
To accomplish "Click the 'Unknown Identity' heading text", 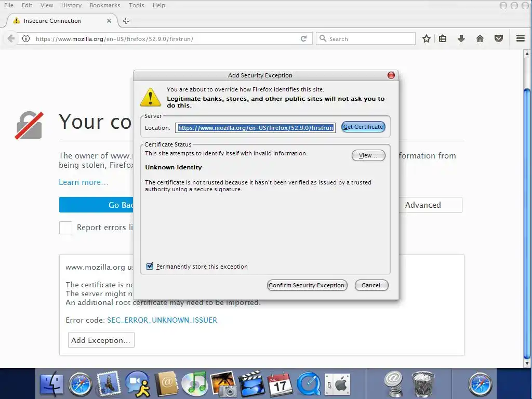I will tap(174, 167).
